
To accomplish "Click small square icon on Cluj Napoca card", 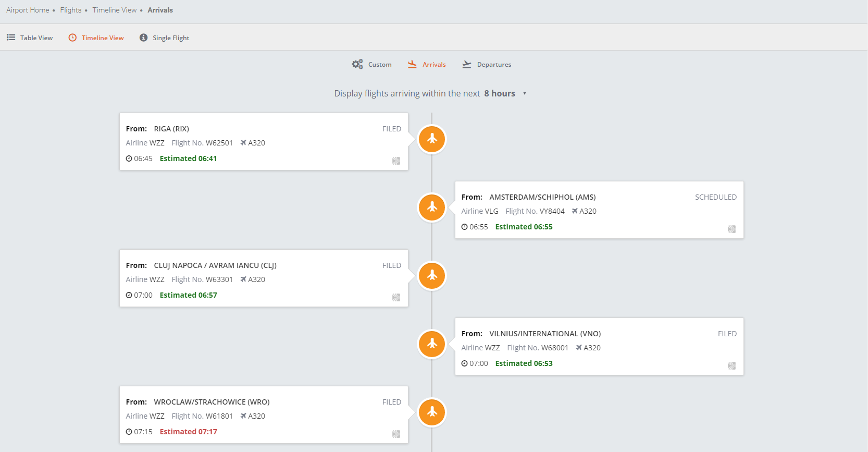I will tap(396, 297).
